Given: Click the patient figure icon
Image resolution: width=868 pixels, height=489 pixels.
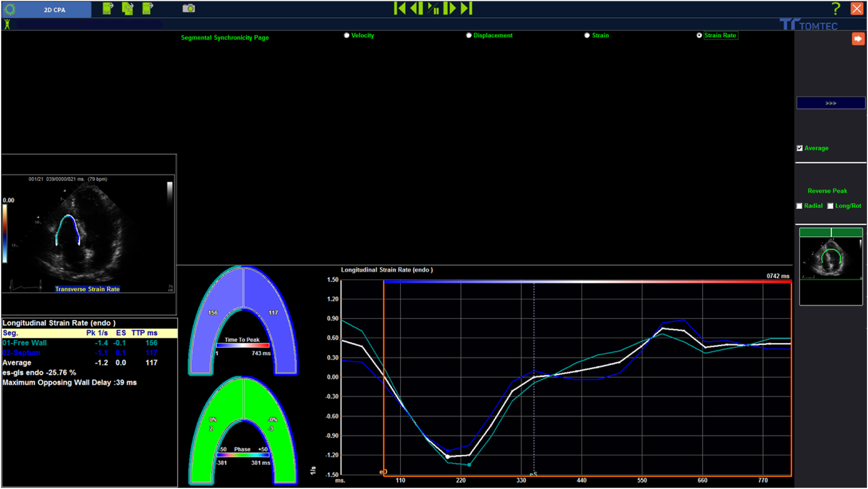Looking at the screenshot, I should [x=7, y=24].
